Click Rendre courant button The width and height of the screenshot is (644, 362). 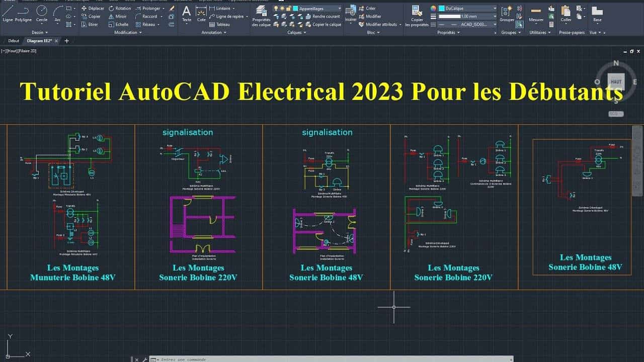click(321, 16)
